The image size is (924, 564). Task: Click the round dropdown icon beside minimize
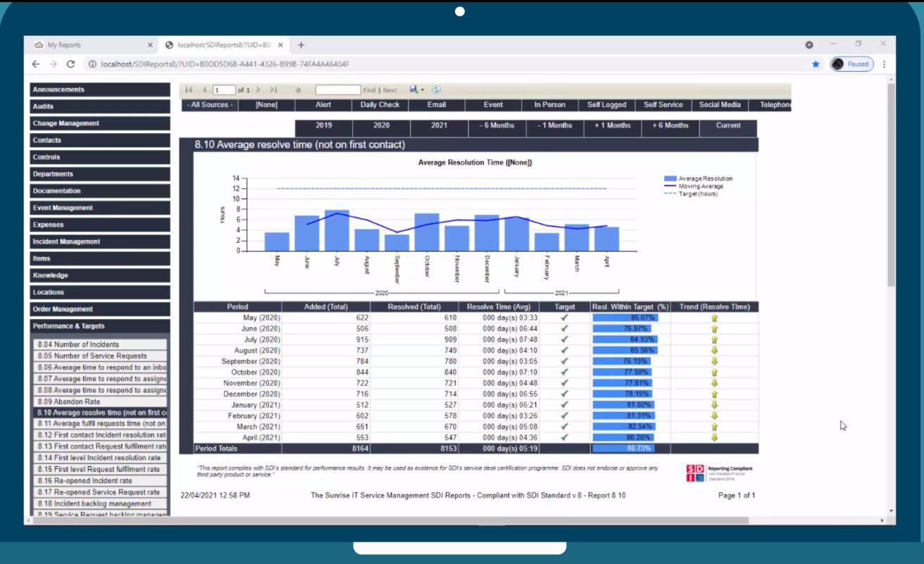pyautogui.click(x=809, y=45)
